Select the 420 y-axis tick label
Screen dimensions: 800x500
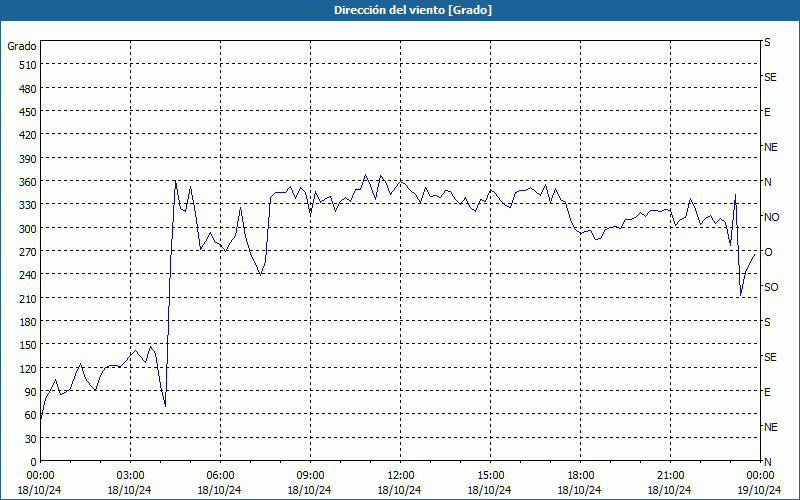click(x=28, y=135)
